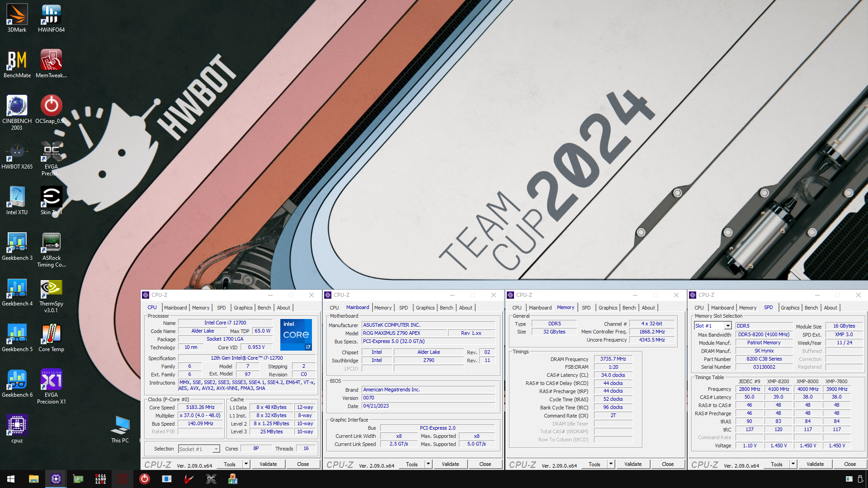Open File Explorer from the taskbar

[33, 479]
